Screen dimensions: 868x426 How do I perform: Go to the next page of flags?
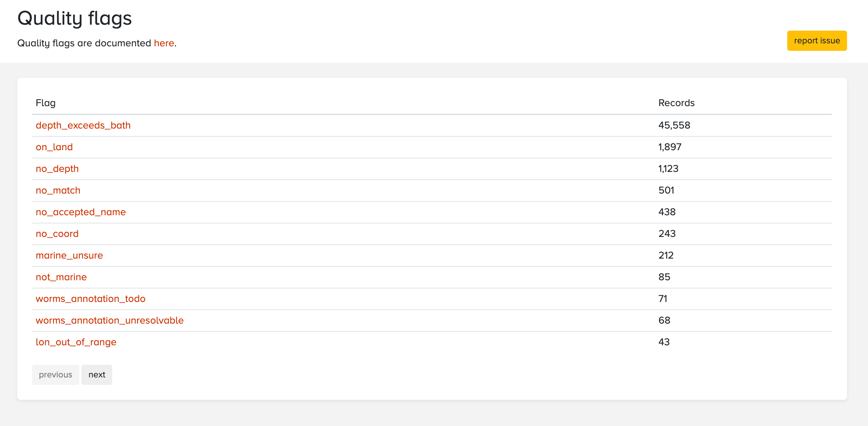coord(97,375)
